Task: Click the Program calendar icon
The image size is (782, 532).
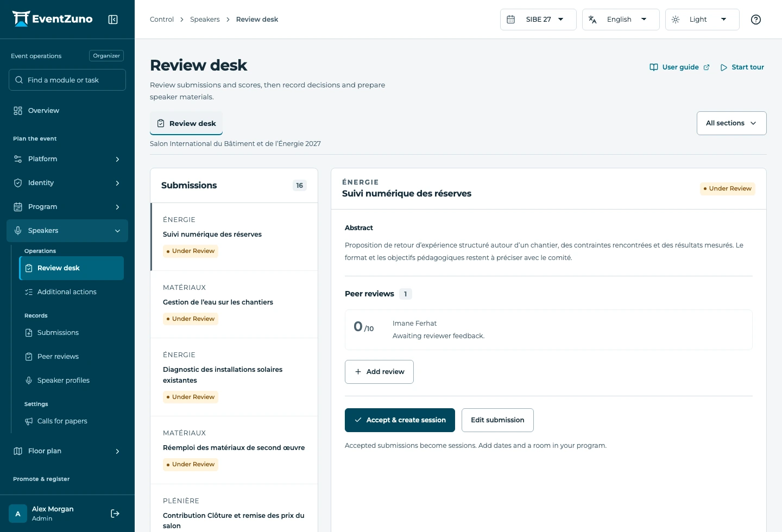Action: tap(18, 207)
